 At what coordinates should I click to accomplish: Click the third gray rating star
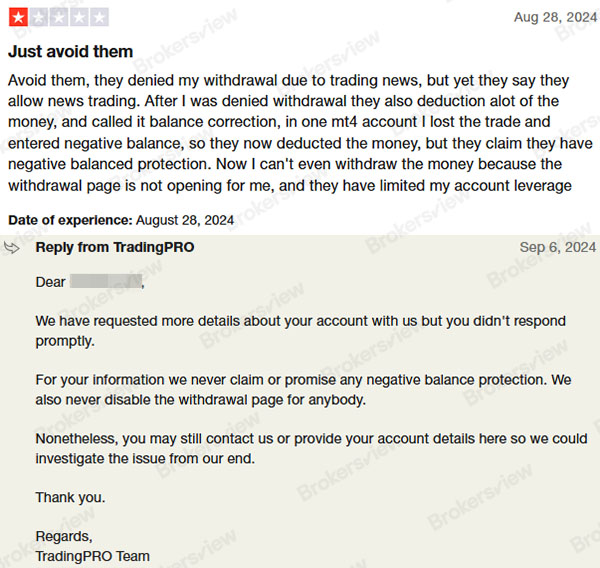pos(59,17)
